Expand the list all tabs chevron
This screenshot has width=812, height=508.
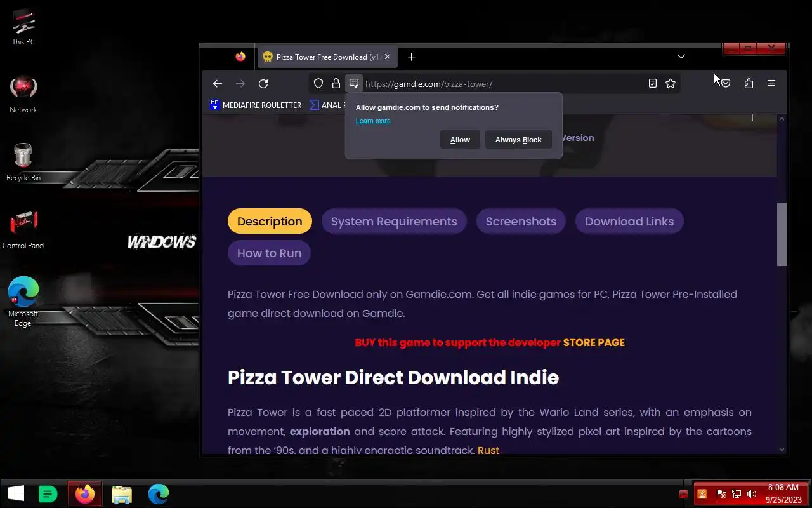pyautogui.click(x=681, y=57)
